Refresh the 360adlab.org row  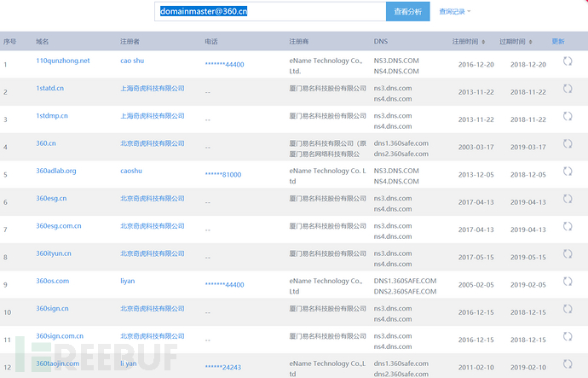[568, 172]
